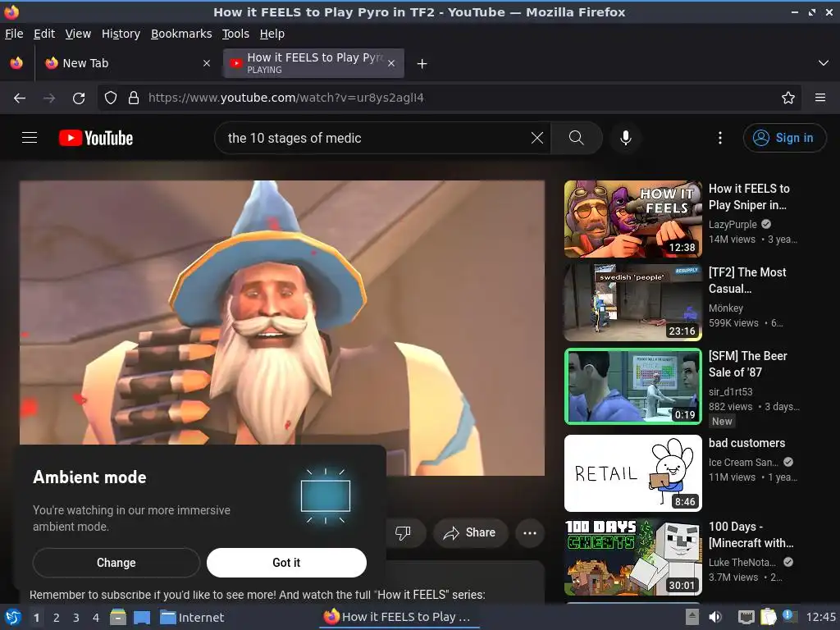The height and width of the screenshot is (630, 840).
Task: Open Firefox application hamburger menu
Action: (x=820, y=98)
